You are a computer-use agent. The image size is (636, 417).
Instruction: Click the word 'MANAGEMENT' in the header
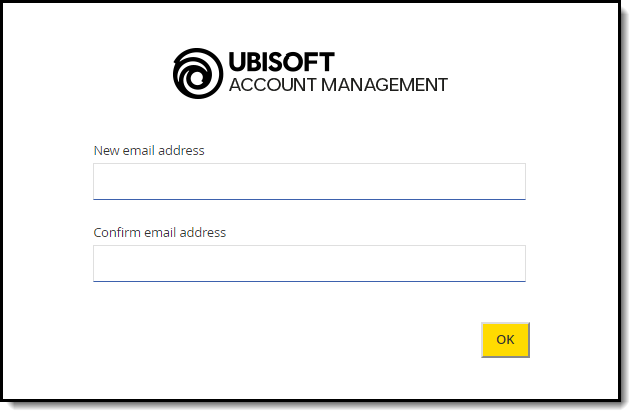tap(384, 85)
